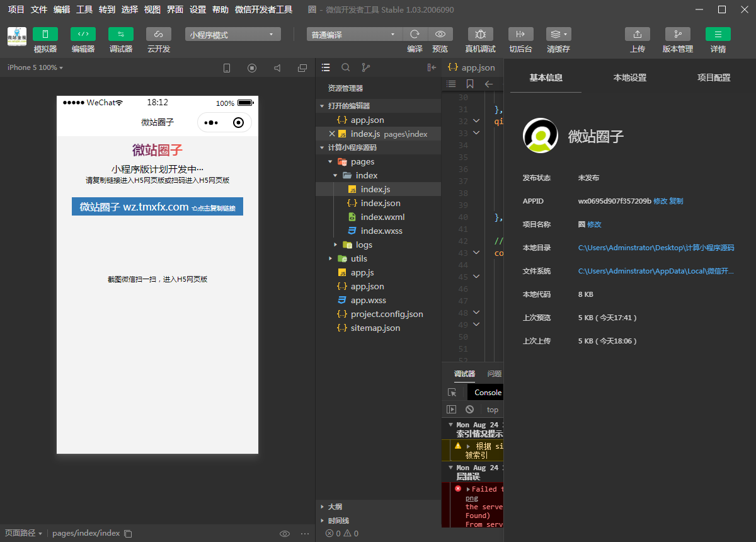This screenshot has height=542, width=756.
Task: Start real device debugging (真机调试)
Action: pos(480,34)
